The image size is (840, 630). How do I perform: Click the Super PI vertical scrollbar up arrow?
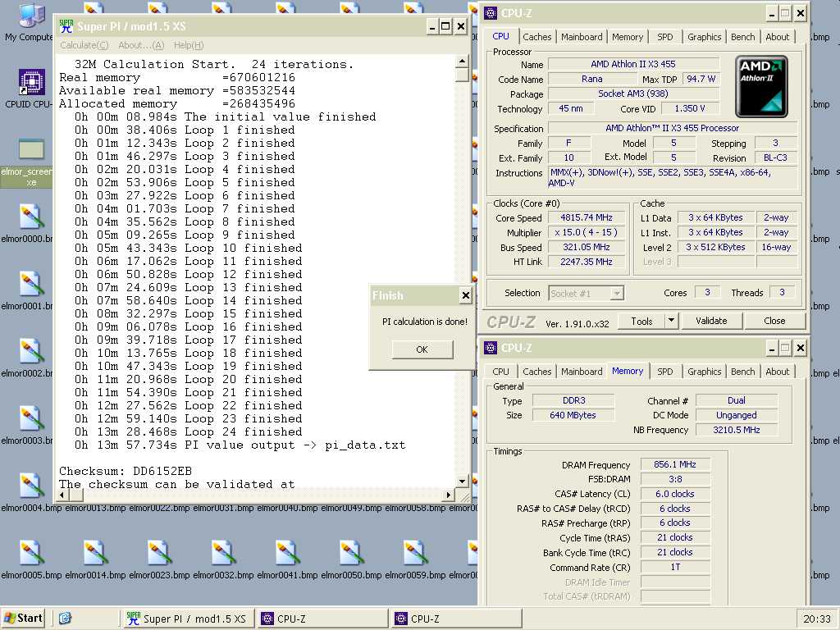click(462, 62)
